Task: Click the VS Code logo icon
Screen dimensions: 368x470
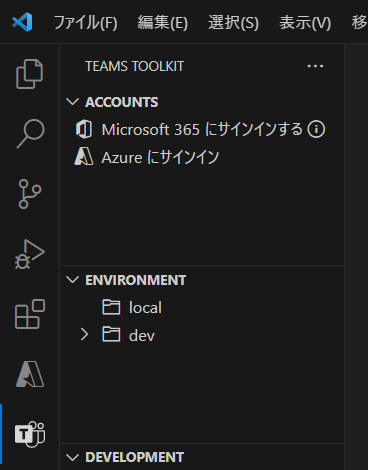Action: point(22,22)
